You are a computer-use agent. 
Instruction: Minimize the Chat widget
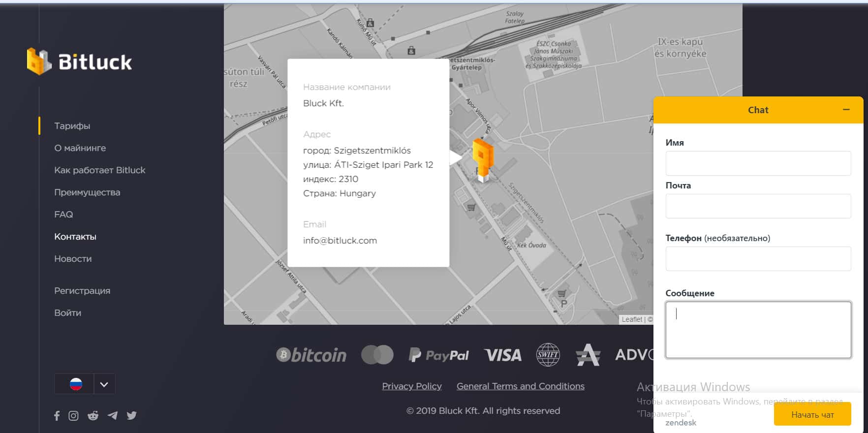[x=846, y=110]
